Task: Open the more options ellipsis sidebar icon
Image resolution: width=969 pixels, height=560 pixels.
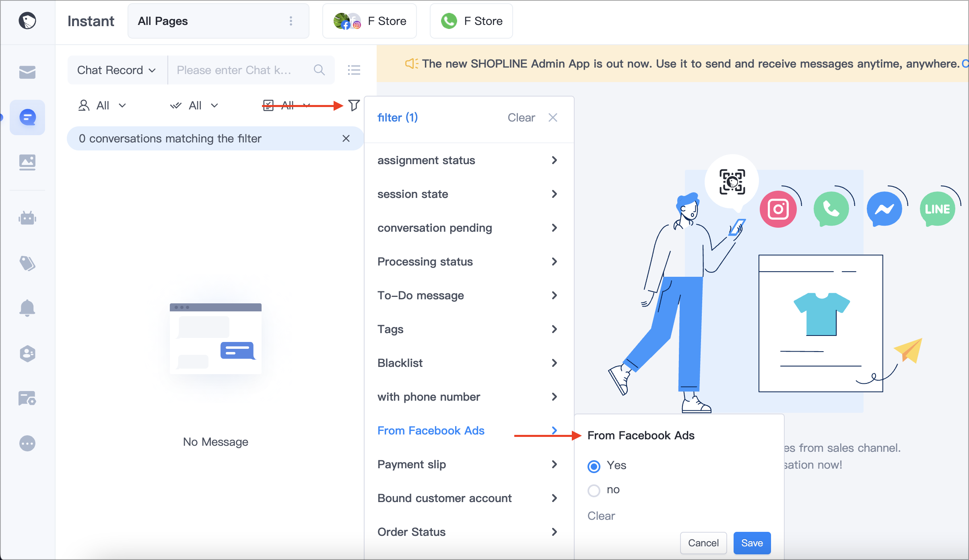Action: pos(27,443)
